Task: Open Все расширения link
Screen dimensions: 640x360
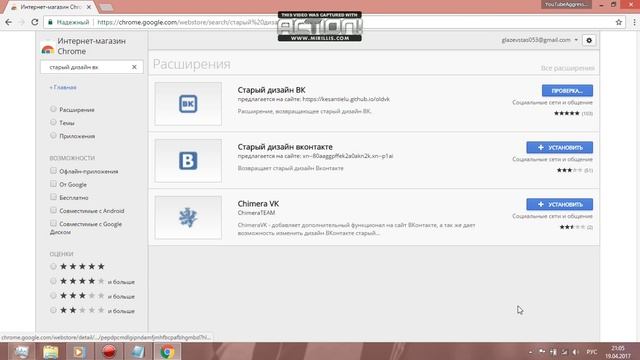Action: 567,68
